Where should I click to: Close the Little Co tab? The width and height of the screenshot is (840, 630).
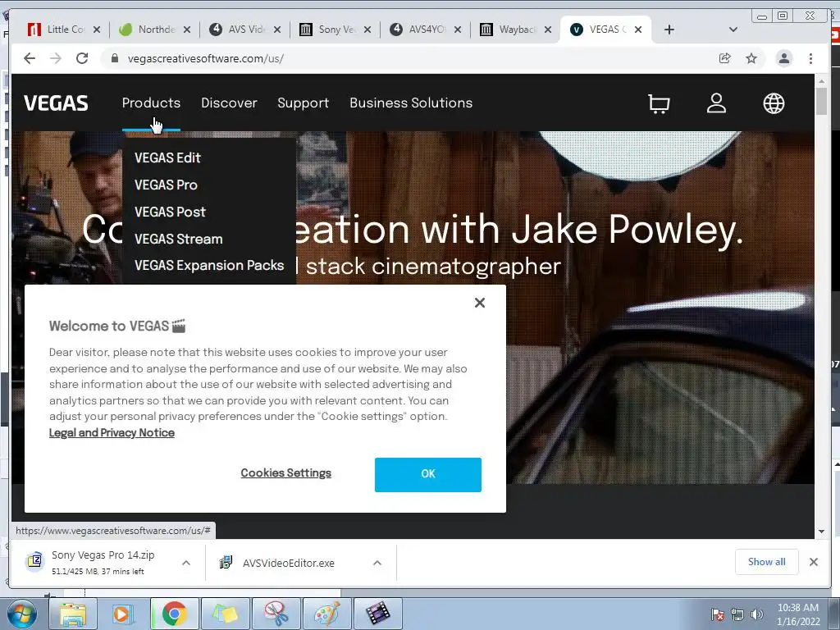coord(97,30)
